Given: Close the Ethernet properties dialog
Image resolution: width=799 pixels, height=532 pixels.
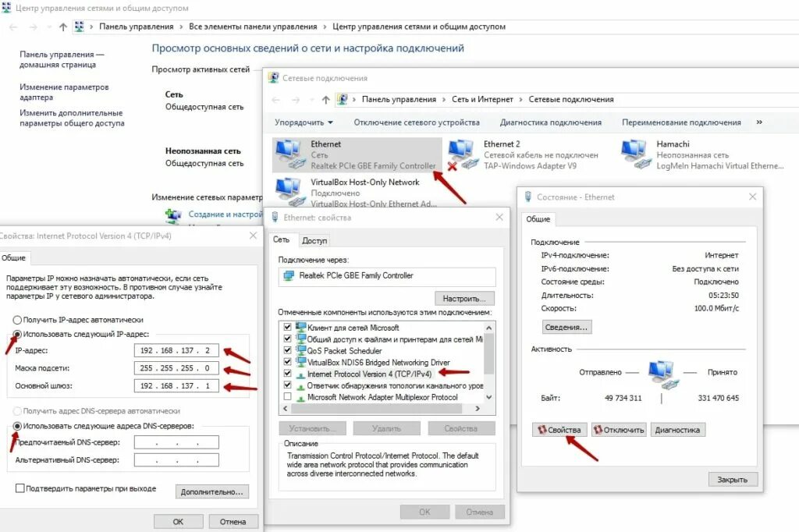Looking at the screenshot, I should pos(499,217).
